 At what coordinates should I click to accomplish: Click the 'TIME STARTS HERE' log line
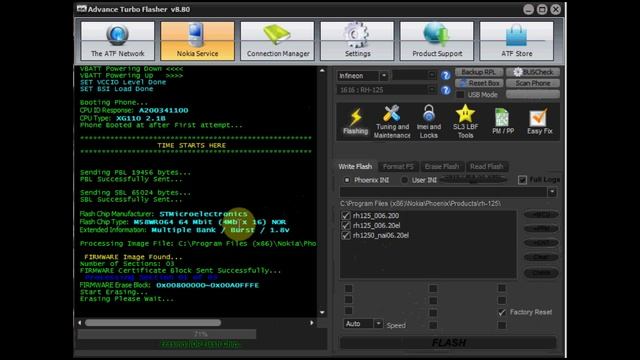click(191, 145)
